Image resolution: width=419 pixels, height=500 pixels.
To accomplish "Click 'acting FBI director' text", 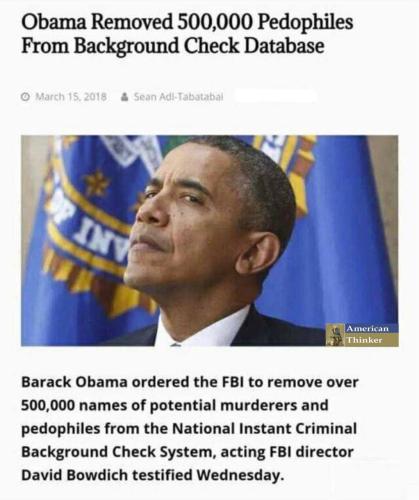I will point(287,452).
